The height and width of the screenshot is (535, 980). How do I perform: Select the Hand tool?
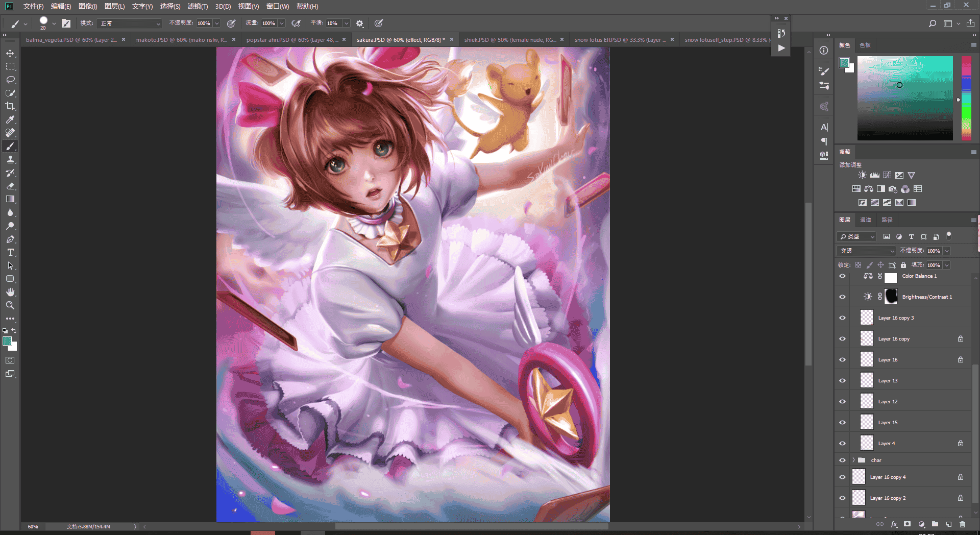pos(10,292)
